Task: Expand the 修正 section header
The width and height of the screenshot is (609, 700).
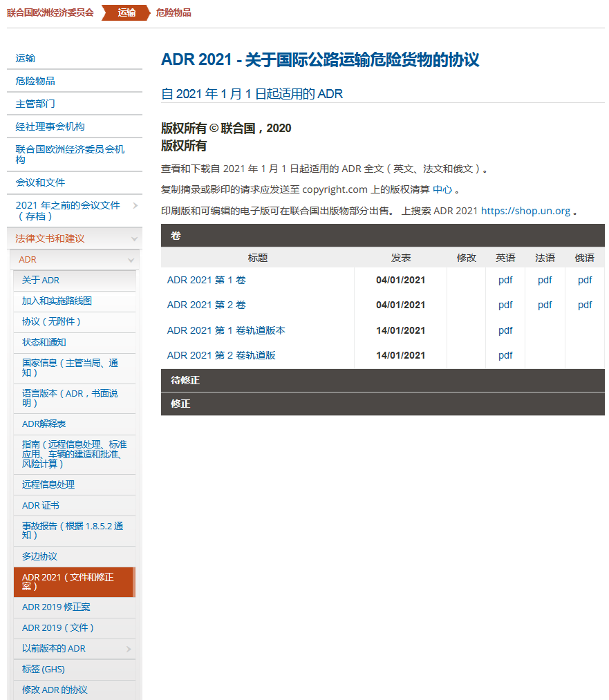Action: 383,404
